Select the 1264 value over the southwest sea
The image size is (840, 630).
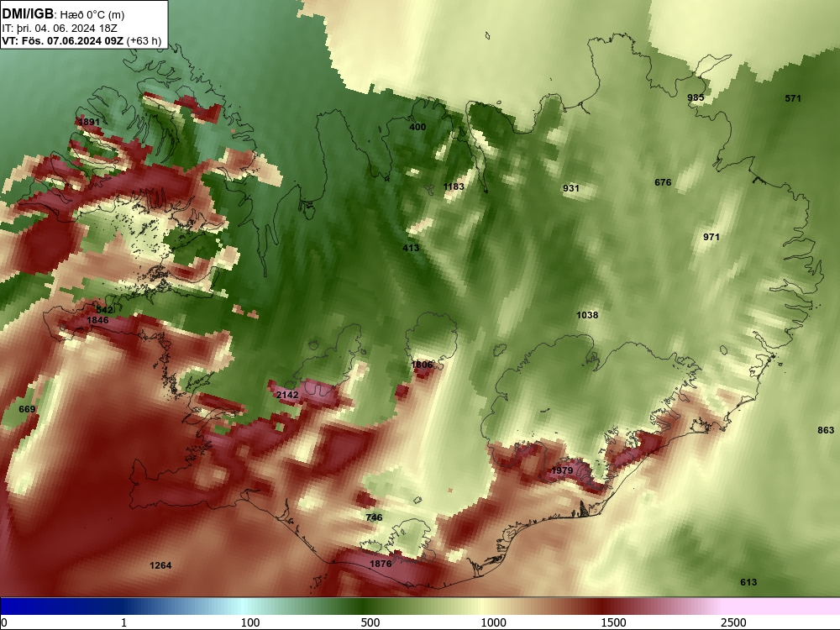click(x=160, y=565)
